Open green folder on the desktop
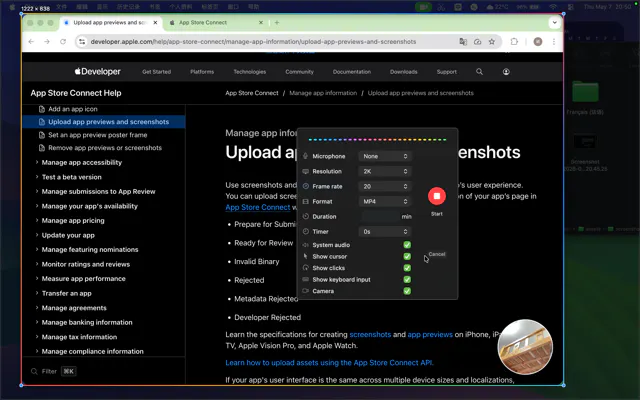Viewport: 640px width, 400px height. 585,91
